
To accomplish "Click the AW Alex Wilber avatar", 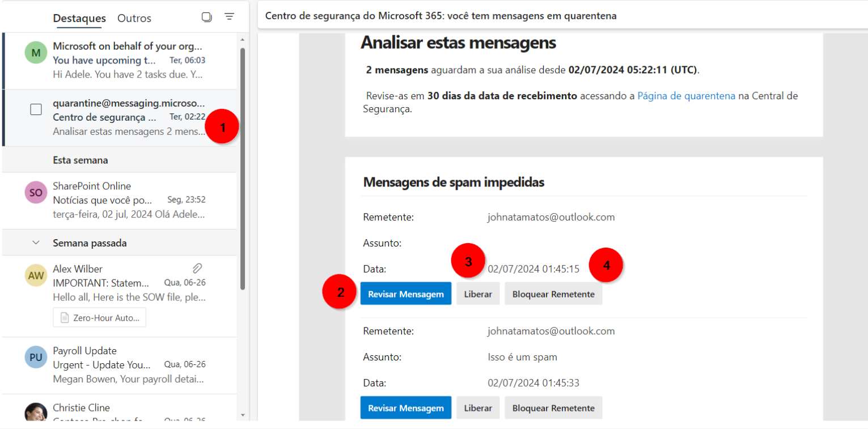I will pos(36,275).
